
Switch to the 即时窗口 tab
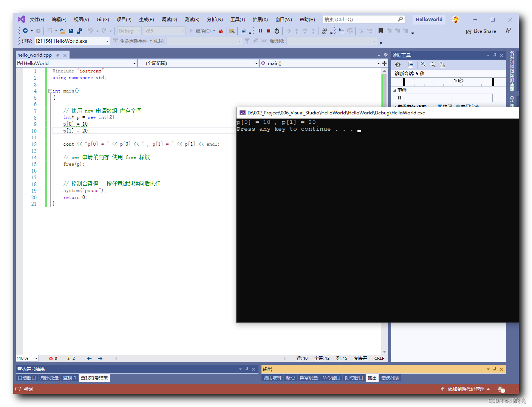[x=354, y=378]
